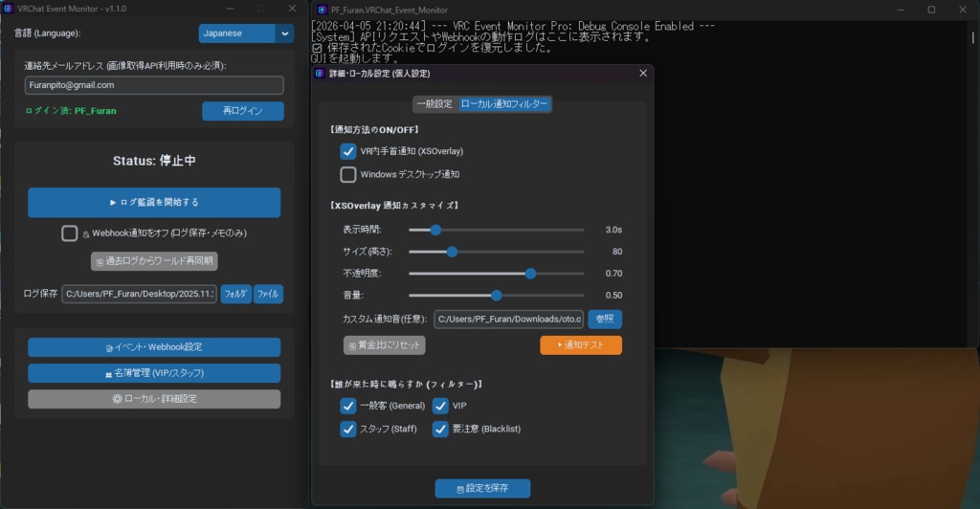The image size is (980, 509).
Task: Toggle 要注意 (Blacklist) filter checkbox
Action: pyautogui.click(x=440, y=429)
